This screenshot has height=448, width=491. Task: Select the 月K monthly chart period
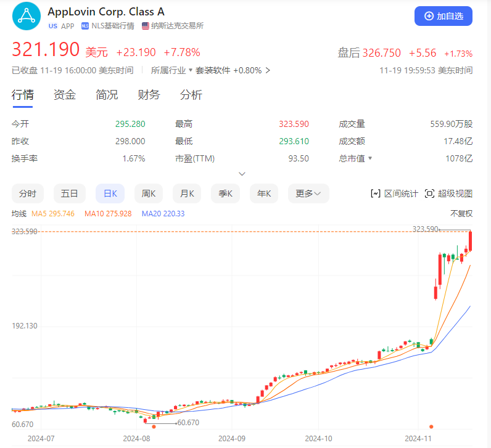pyautogui.click(x=187, y=193)
